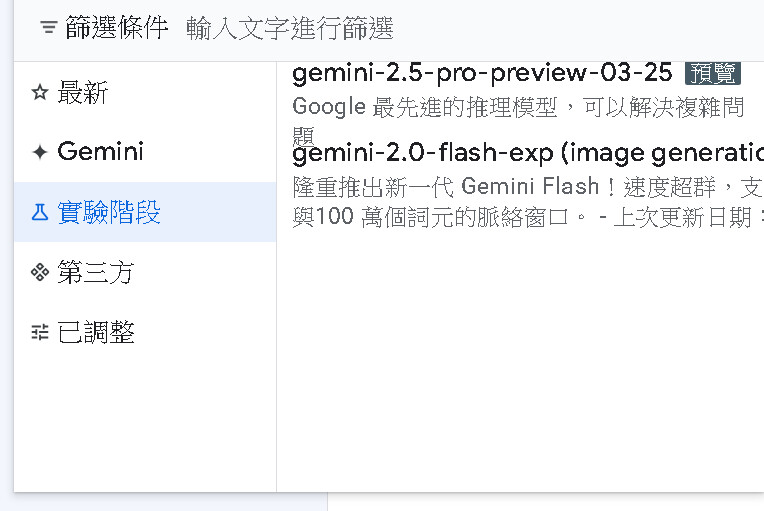764x511 pixels.
Task: Switch to the Gemini category
Action: tap(101, 152)
